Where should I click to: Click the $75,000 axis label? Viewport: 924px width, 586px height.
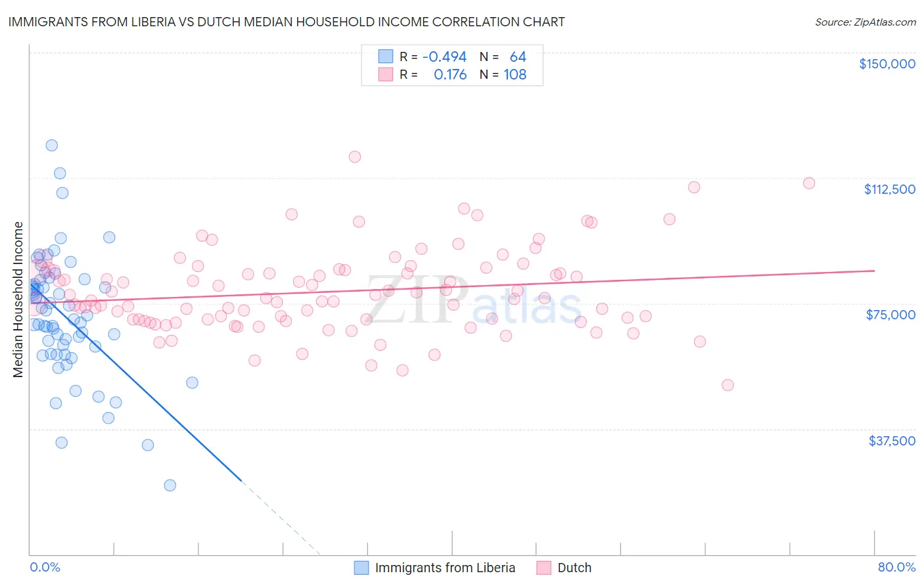[x=890, y=315]
